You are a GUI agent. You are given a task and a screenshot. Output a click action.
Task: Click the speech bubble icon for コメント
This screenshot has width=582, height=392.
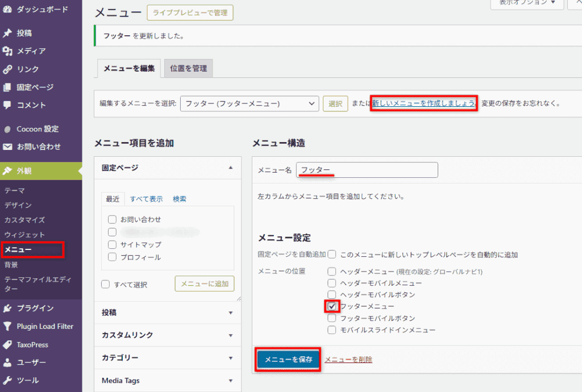click(7, 105)
